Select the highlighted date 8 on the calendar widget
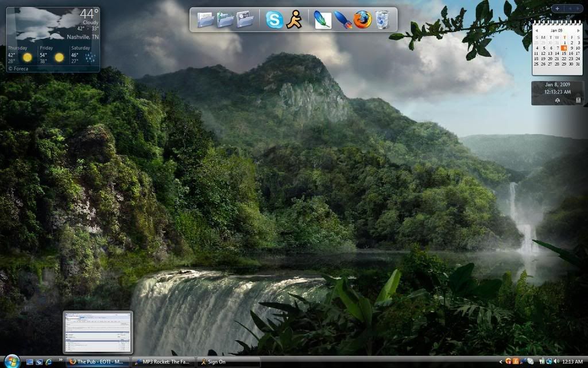 [x=564, y=48]
